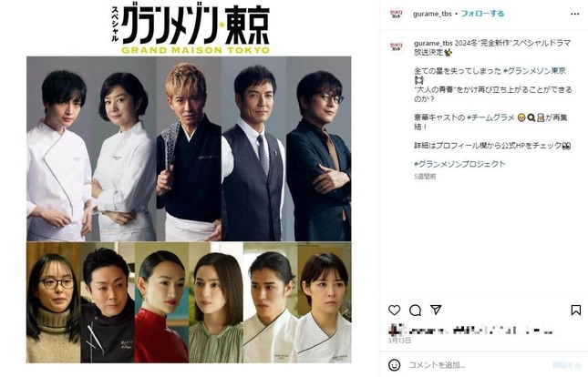Follow account with フォローする button

[x=482, y=14]
